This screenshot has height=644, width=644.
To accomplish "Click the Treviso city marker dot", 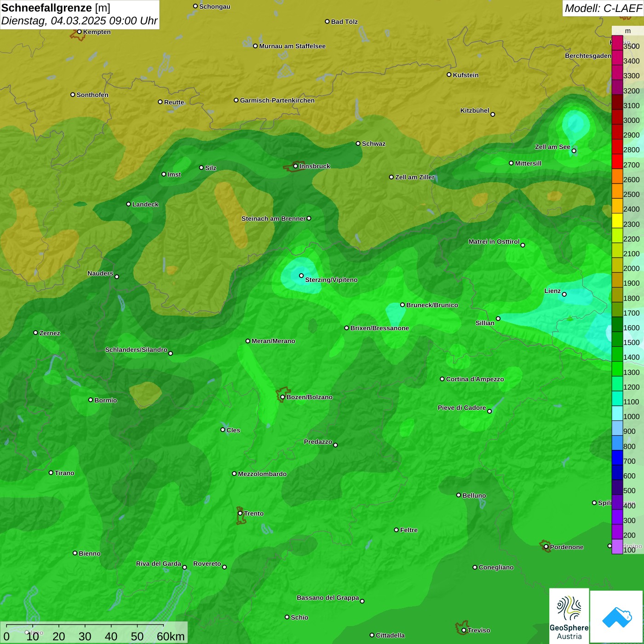I will (x=464, y=630).
